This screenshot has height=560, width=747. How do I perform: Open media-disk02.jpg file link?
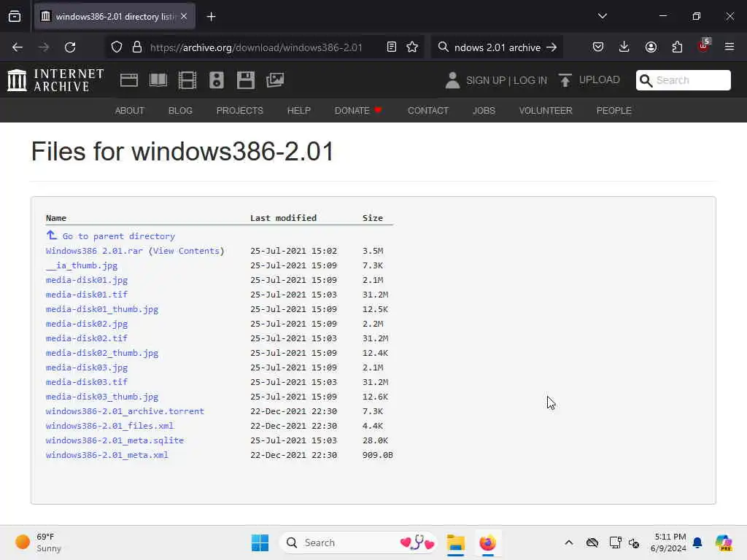point(87,324)
